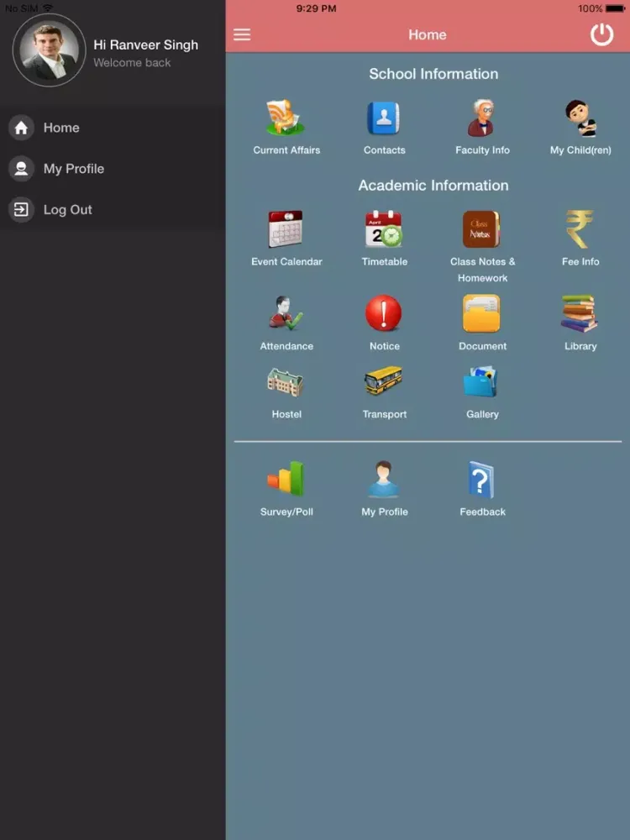Tap Ranveer Singh's profile photo

pos(49,50)
